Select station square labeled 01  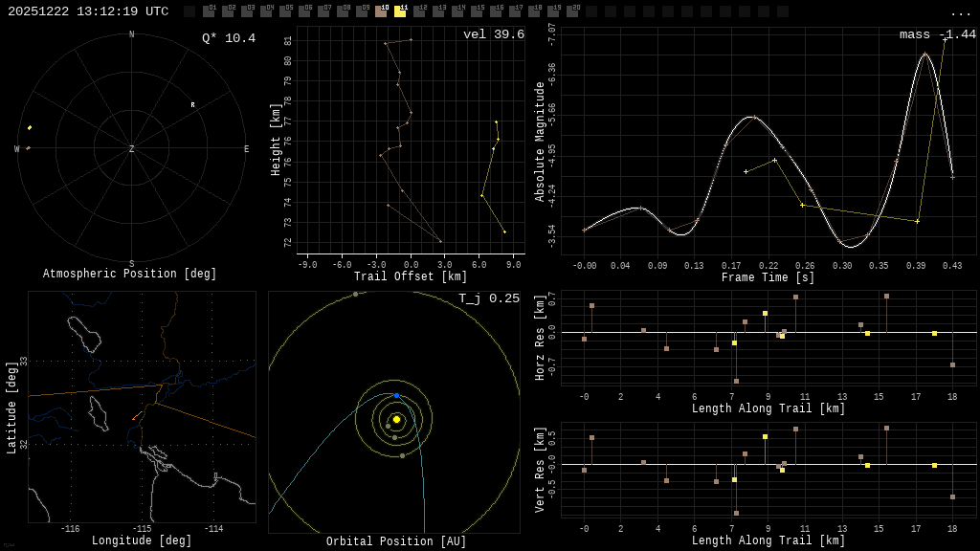209,11
